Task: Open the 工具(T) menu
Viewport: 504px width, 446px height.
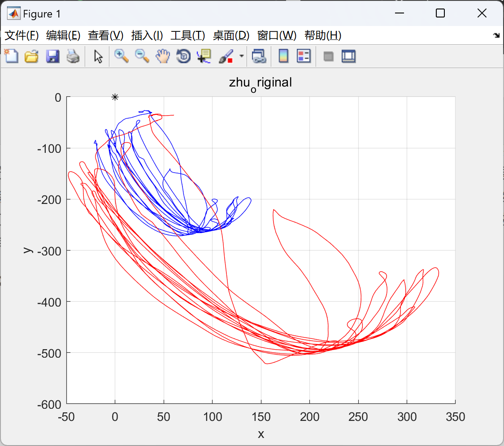Action: [x=188, y=35]
